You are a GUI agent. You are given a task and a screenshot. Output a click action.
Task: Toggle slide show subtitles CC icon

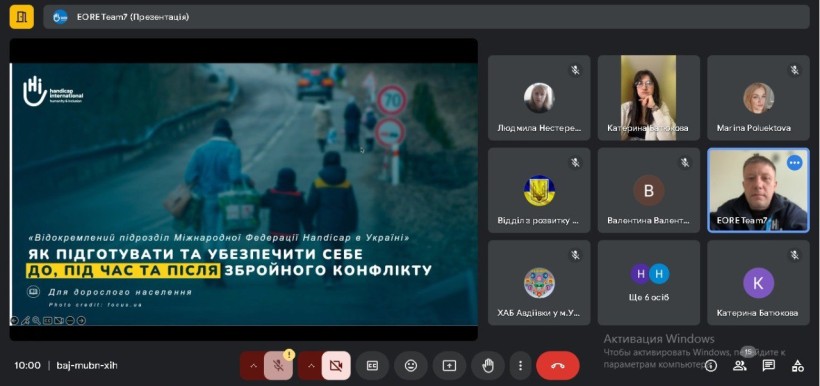(47, 321)
